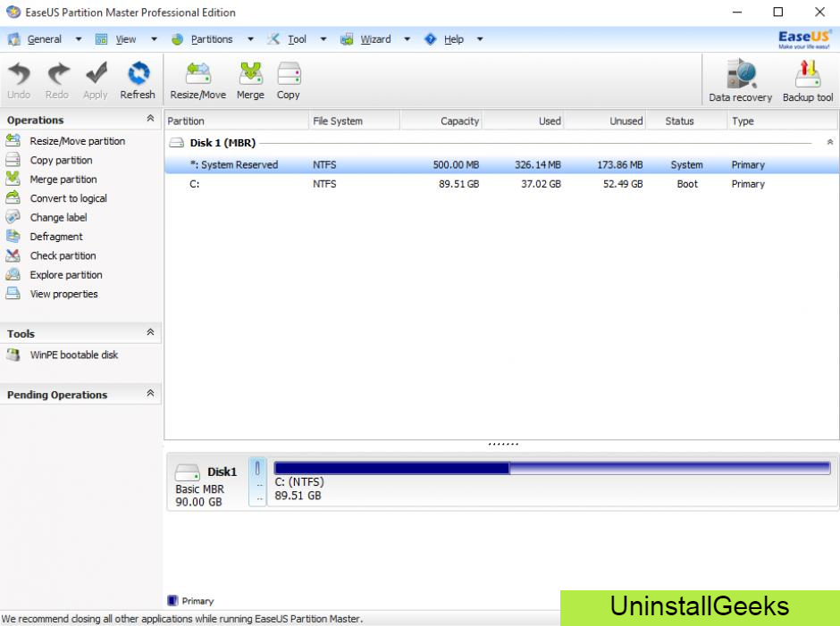840x626 pixels.
Task: Maximize the EaseUS window
Action: point(778,12)
